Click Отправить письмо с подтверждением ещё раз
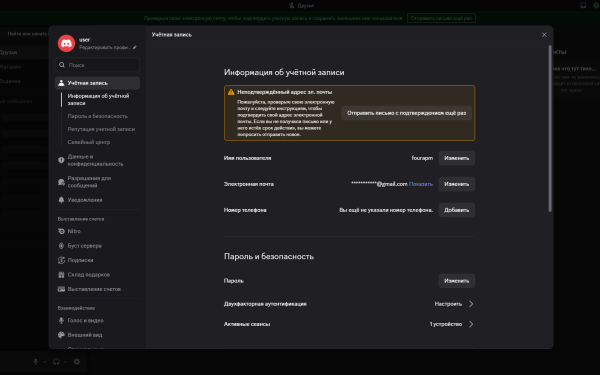Image resolution: width=600 pixels, height=375 pixels. tap(406, 113)
